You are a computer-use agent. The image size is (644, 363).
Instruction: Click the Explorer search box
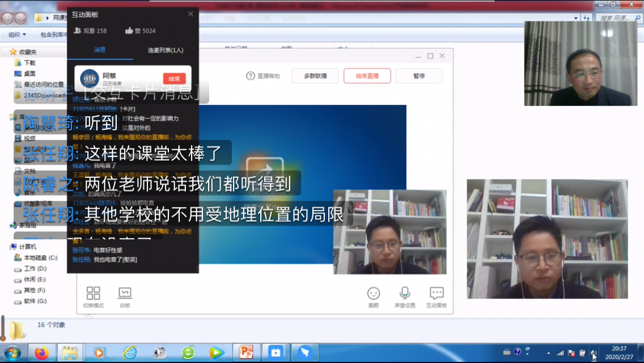[620, 18]
